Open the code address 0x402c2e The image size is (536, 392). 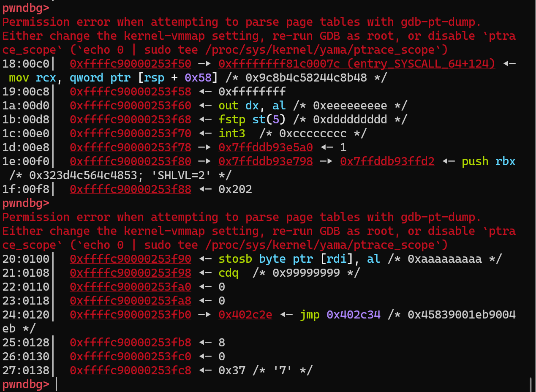(245, 315)
